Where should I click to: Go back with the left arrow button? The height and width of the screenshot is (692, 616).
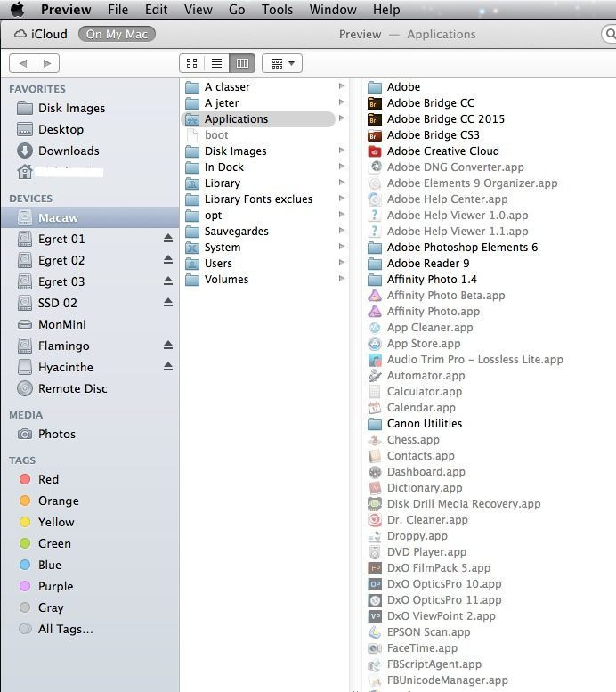[x=22, y=63]
